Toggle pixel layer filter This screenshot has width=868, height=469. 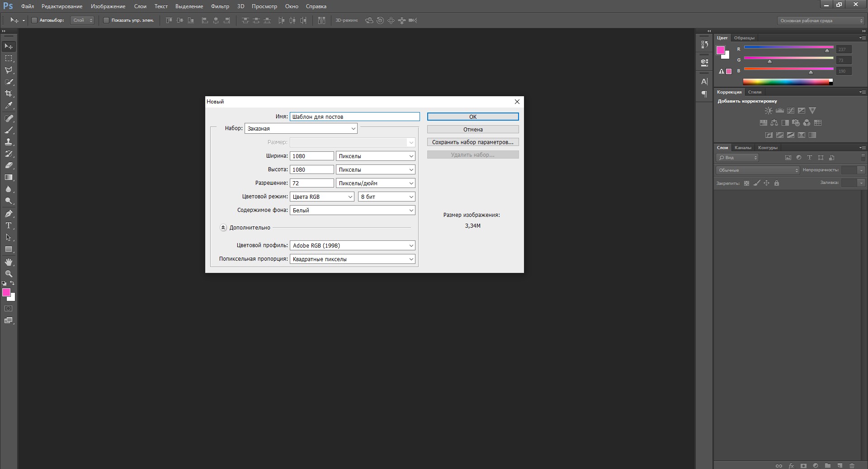[x=788, y=158]
